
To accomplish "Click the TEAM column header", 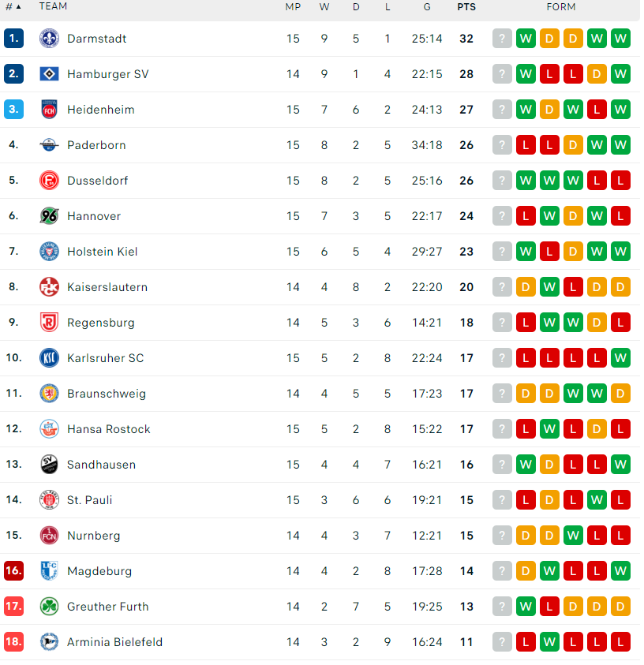I will coord(53,6).
